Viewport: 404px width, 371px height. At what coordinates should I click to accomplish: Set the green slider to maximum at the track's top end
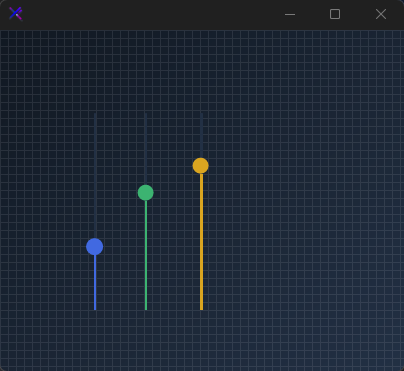pos(146,114)
